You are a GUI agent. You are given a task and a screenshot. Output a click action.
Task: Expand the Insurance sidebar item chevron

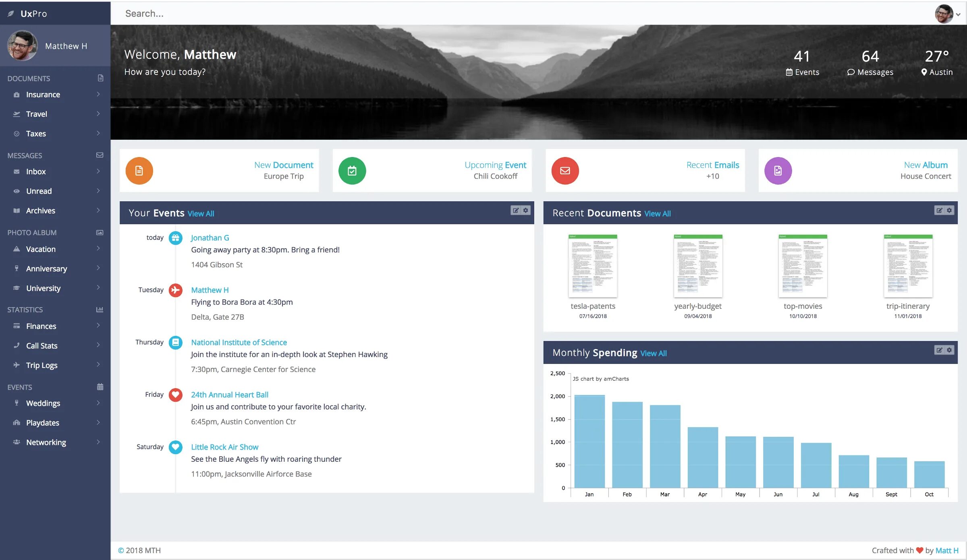(98, 94)
